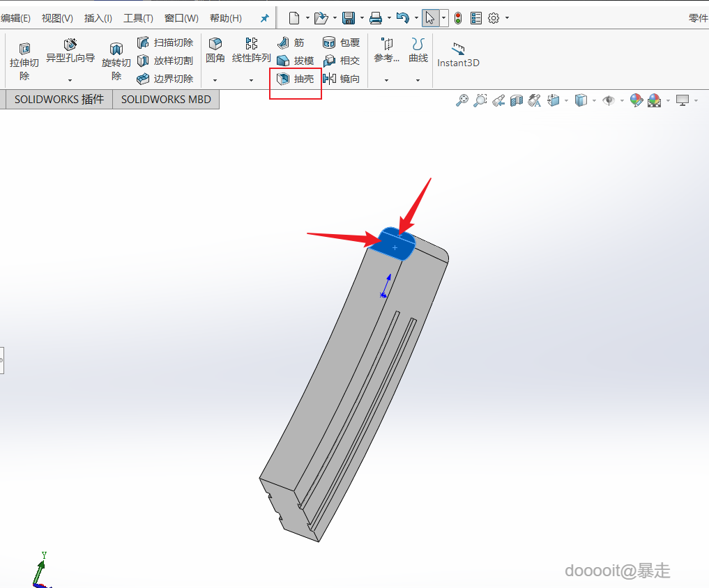Select the 镜向 mirror tool
Viewport: 709px width, 588px height.
pyautogui.click(x=342, y=79)
